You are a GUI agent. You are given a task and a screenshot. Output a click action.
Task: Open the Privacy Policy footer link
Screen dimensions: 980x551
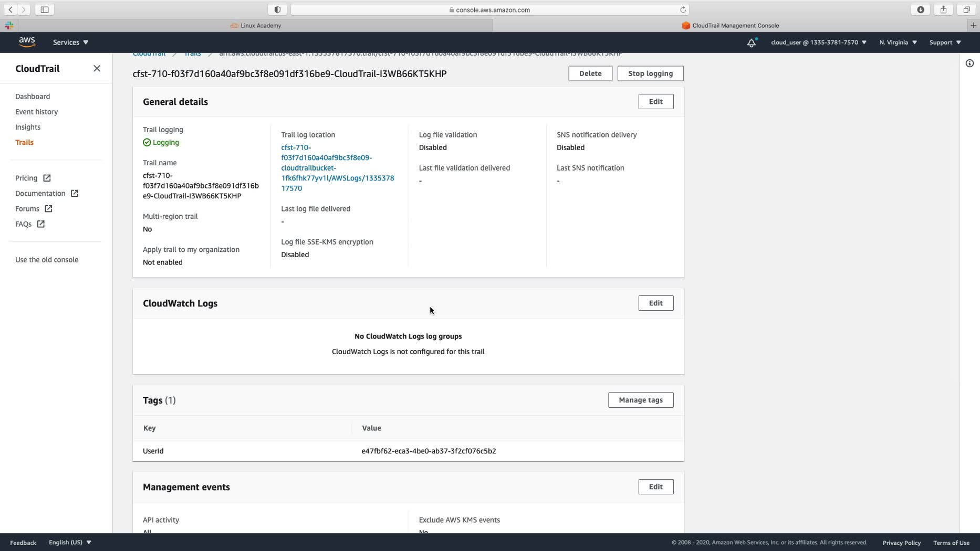(x=901, y=543)
